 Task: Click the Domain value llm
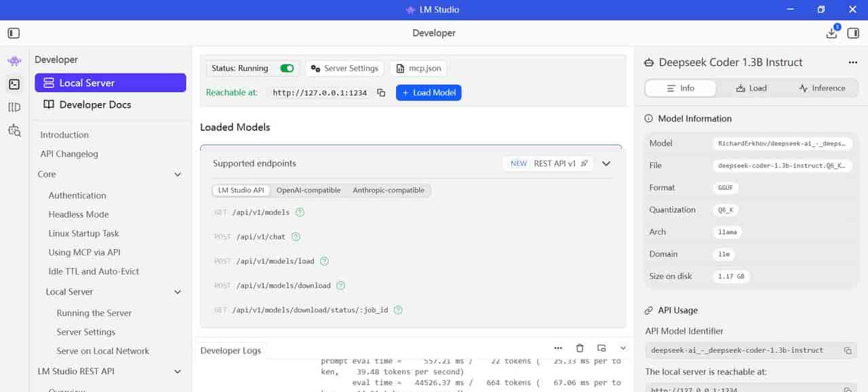(x=724, y=254)
